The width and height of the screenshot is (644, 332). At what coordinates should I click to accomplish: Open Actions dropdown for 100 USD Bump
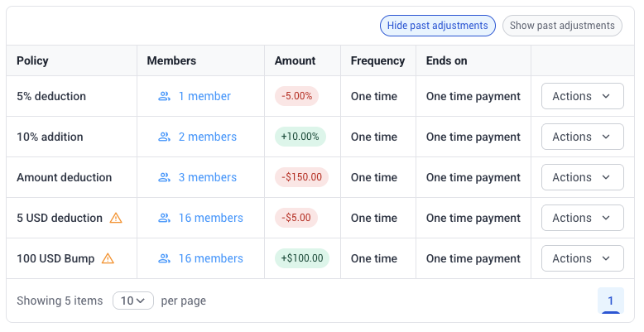tap(583, 258)
